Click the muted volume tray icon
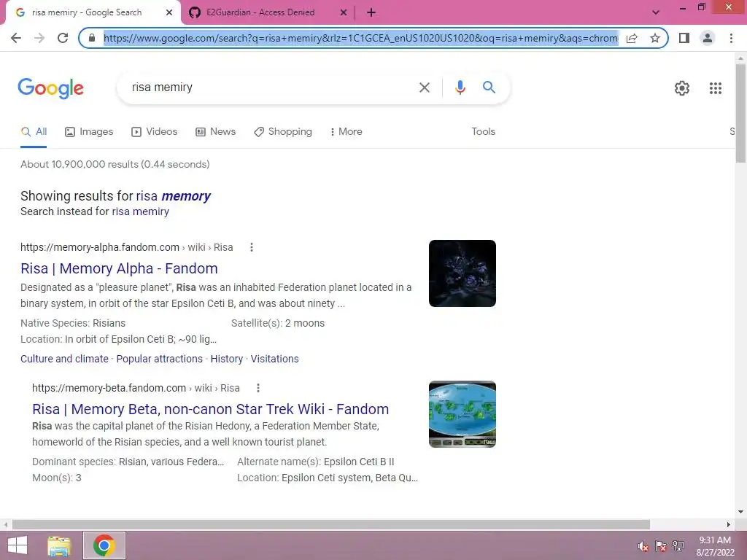This screenshot has width=747, height=560. (643, 546)
